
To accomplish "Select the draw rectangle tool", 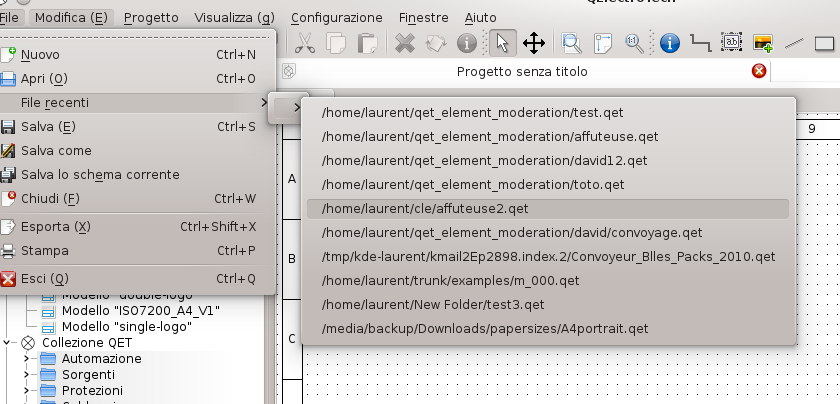I will (x=825, y=43).
